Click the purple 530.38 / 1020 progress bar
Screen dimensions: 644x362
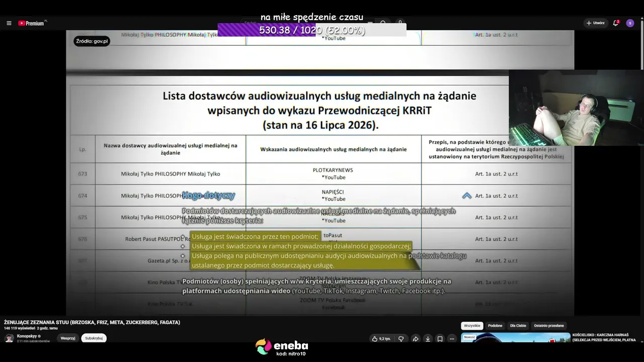click(312, 30)
